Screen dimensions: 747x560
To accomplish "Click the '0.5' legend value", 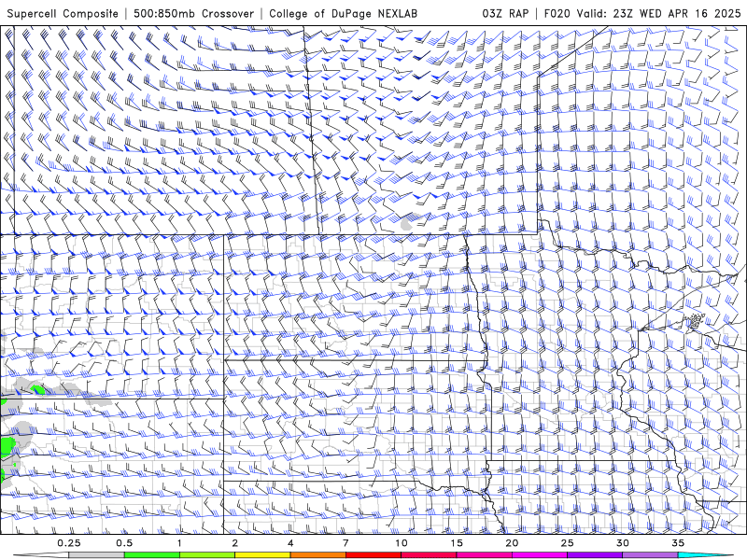I will (124, 543).
